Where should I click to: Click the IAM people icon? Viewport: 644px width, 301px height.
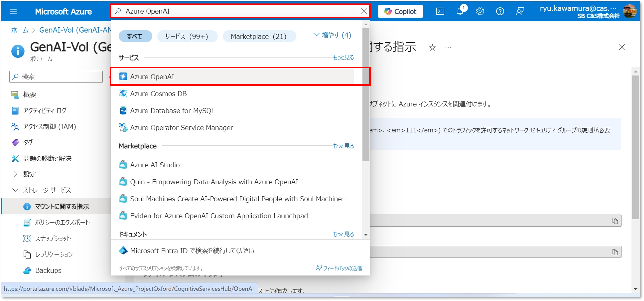click(x=15, y=127)
